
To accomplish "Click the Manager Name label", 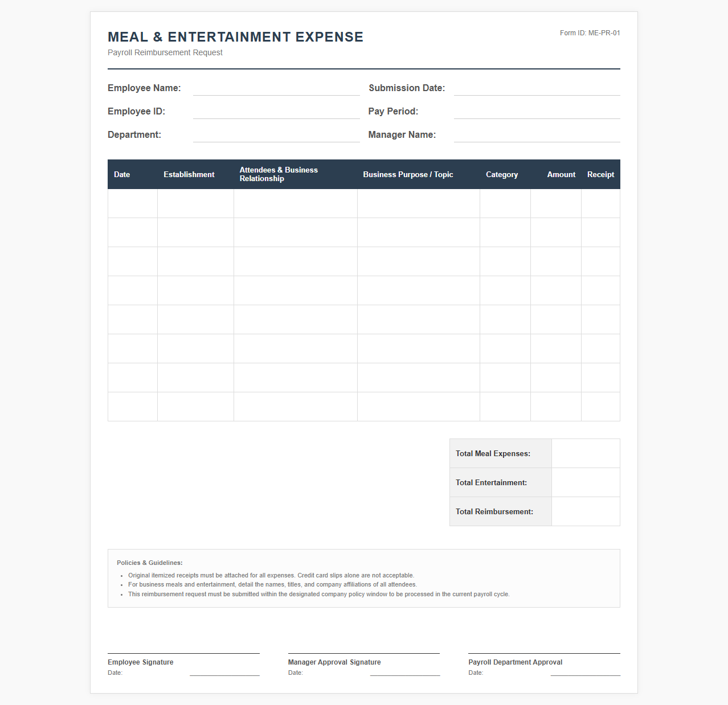I will pos(402,135).
